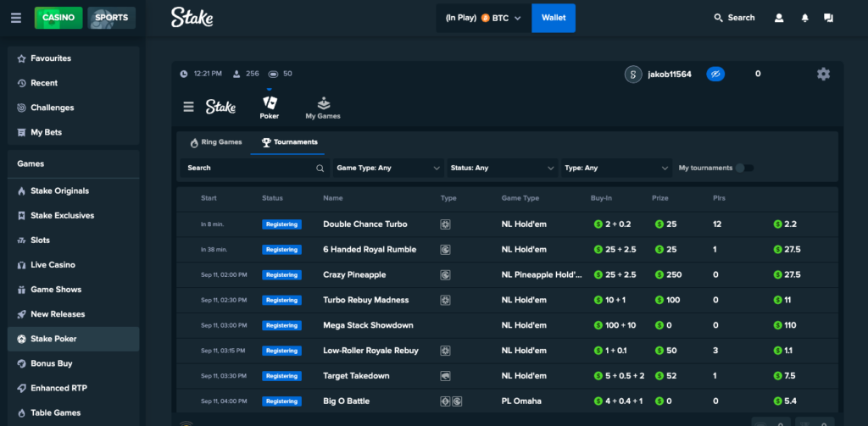The height and width of the screenshot is (426, 868).
Task: Open jakob11564 avatar icon
Action: (633, 75)
